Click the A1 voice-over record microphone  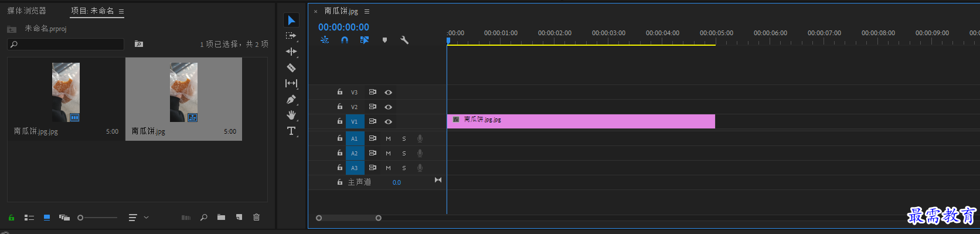[x=420, y=138]
